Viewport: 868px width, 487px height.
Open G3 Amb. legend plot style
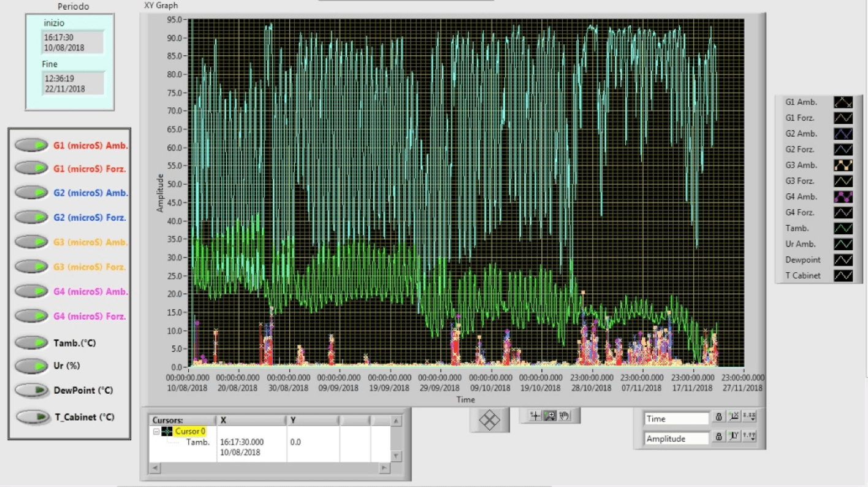point(843,165)
